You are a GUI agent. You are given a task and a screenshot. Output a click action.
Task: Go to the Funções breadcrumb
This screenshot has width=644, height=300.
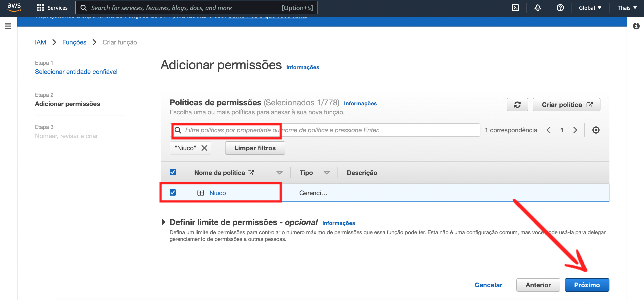pos(74,42)
